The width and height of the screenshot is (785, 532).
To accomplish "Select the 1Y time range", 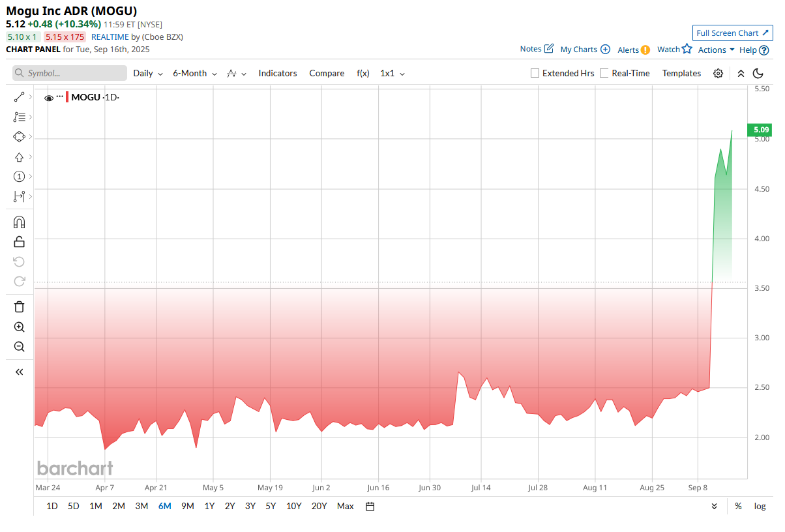I will coord(209,506).
